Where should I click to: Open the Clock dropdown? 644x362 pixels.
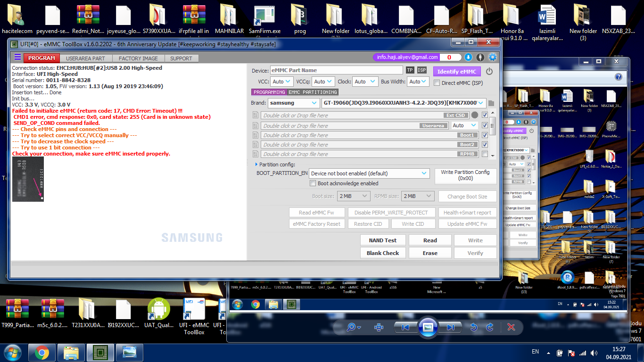point(365,82)
